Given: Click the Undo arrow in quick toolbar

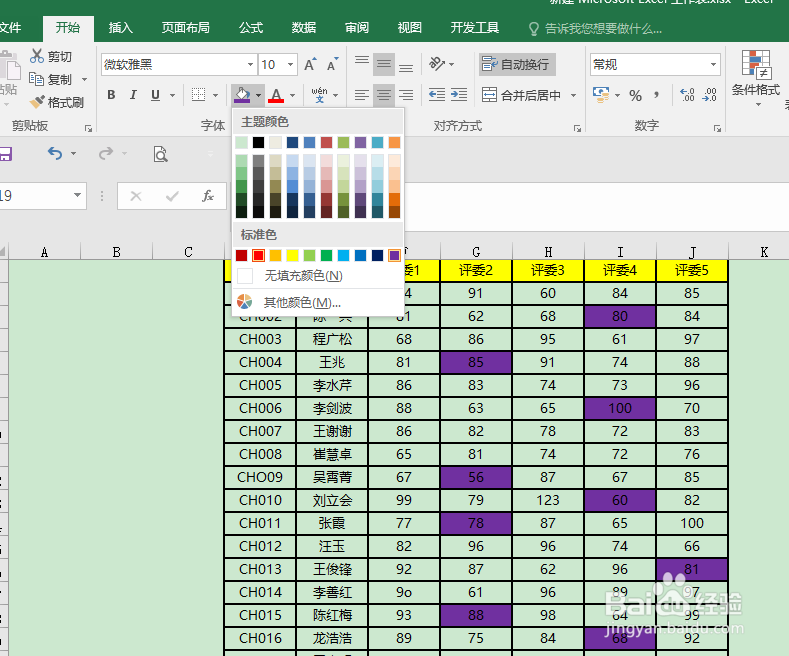Looking at the screenshot, I should pos(55,153).
